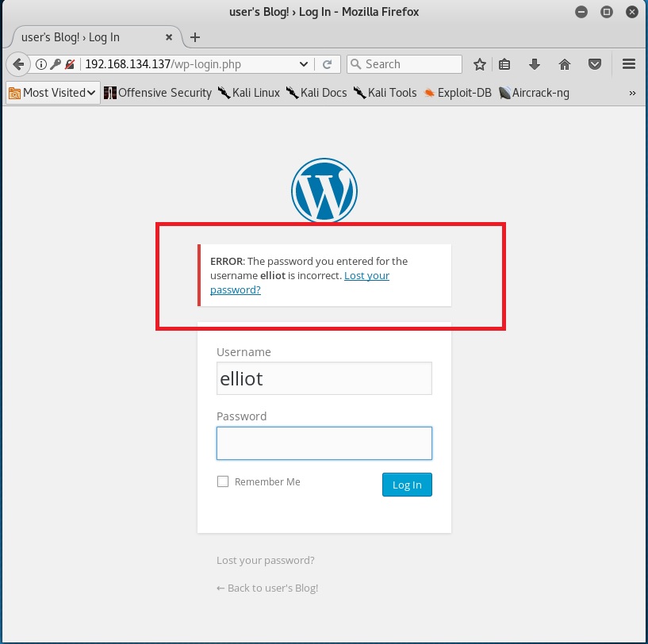
Task: Open the Kali Tools bookmark
Action: click(x=385, y=93)
